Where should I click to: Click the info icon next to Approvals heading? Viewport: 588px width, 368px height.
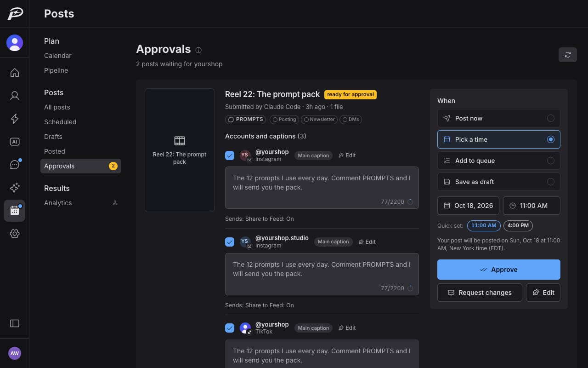(x=198, y=50)
